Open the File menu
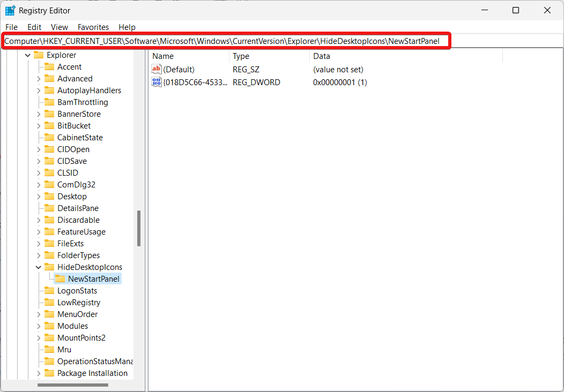The image size is (564, 392). point(11,27)
